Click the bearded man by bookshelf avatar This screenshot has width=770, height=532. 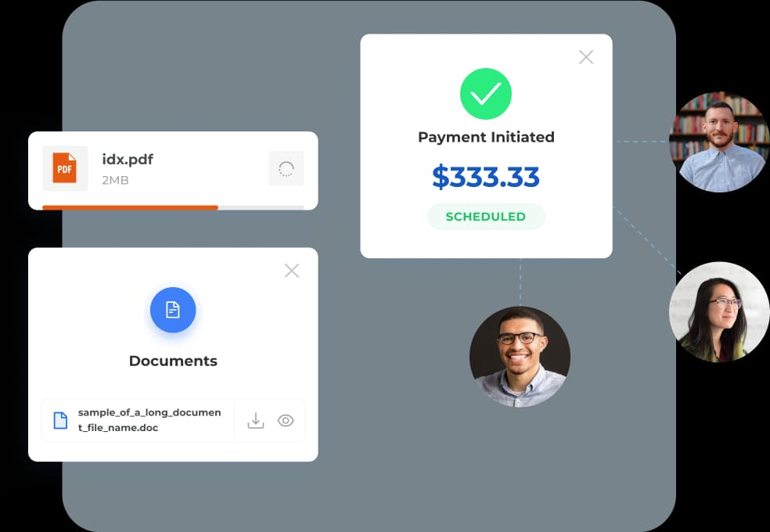coord(719,142)
